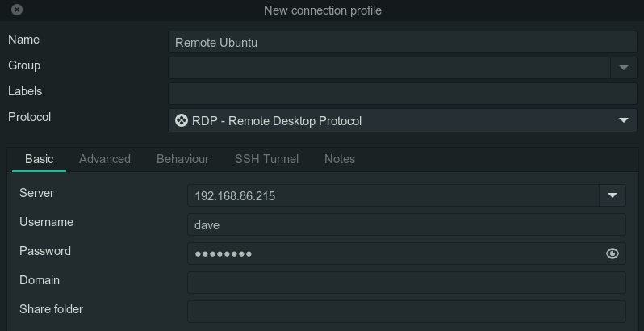The width and height of the screenshot is (644, 331).
Task: Click the Share folder input field
Action: pyautogui.click(x=406, y=312)
